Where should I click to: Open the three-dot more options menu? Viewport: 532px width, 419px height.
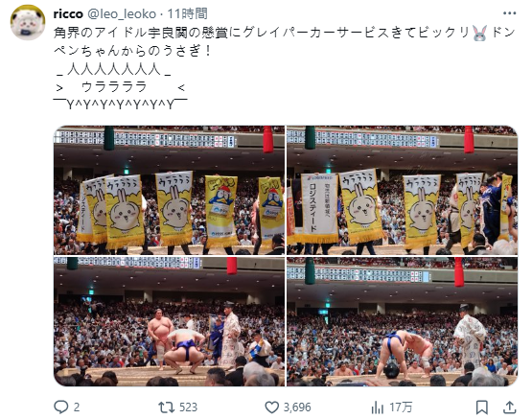tap(509, 13)
